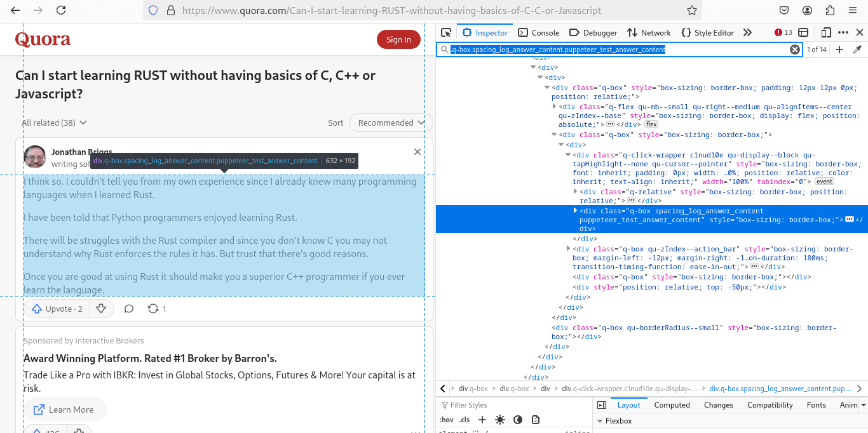The width and height of the screenshot is (868, 433).
Task: Open Jonathan Briggs's profile name link
Action: pyautogui.click(x=82, y=152)
